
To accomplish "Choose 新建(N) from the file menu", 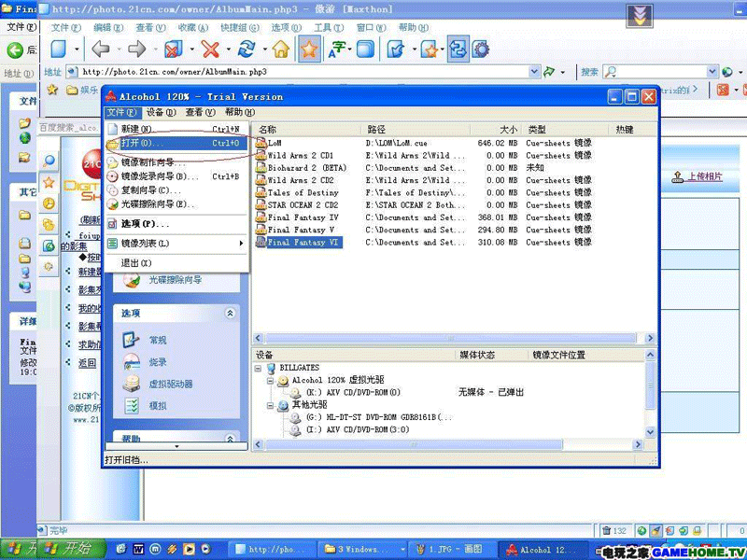I will [176, 129].
